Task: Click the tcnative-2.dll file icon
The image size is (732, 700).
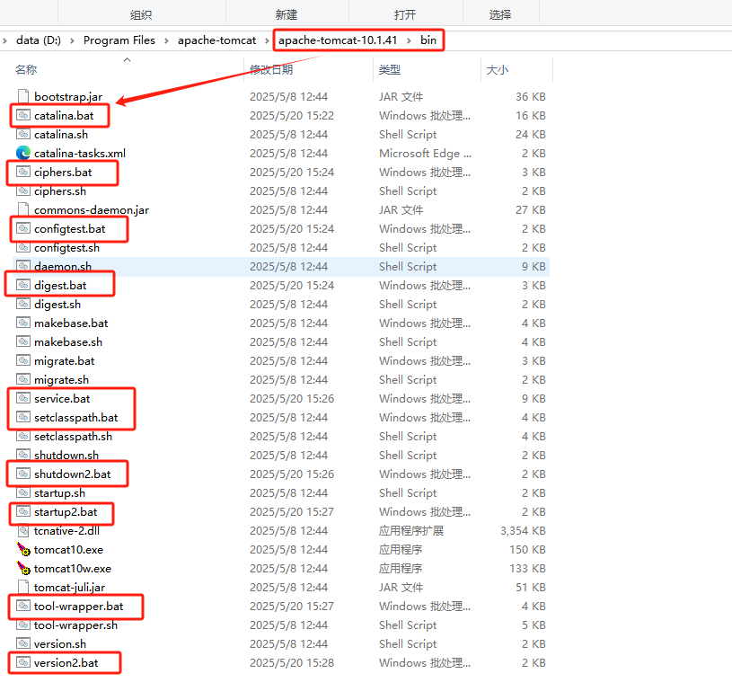Action: (23, 530)
